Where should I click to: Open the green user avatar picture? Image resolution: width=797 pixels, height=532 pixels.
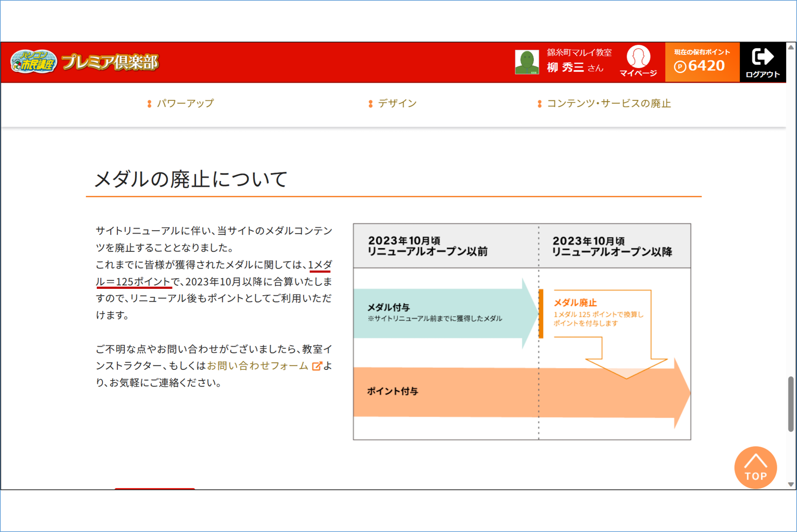point(527,62)
